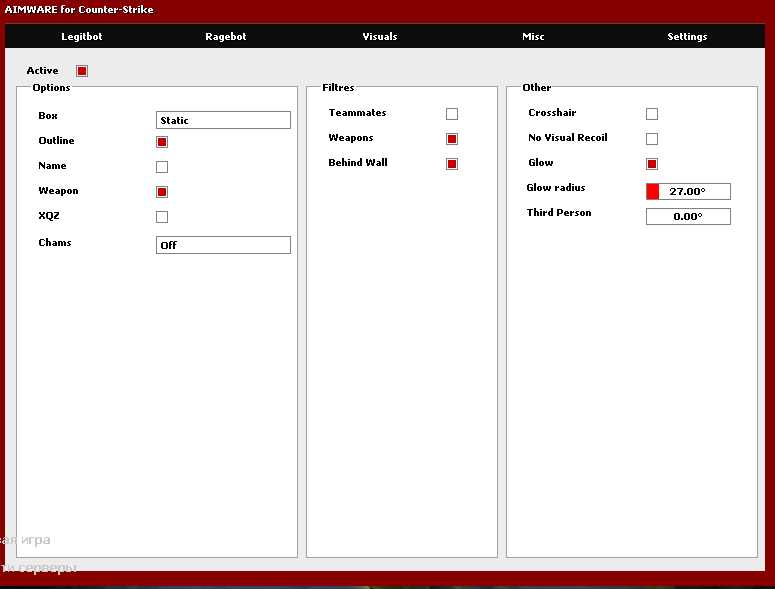Screen dimensions: 775x589
Task: Toggle the Active checkbox
Action: coord(82,71)
